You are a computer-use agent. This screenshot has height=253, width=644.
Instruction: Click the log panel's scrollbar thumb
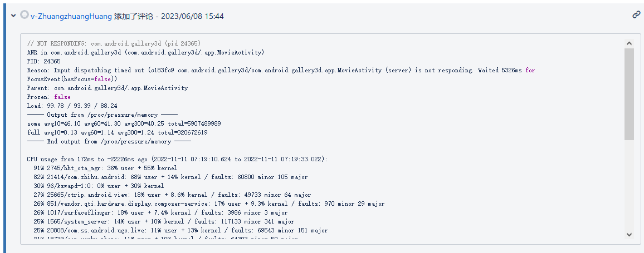[x=629, y=94]
